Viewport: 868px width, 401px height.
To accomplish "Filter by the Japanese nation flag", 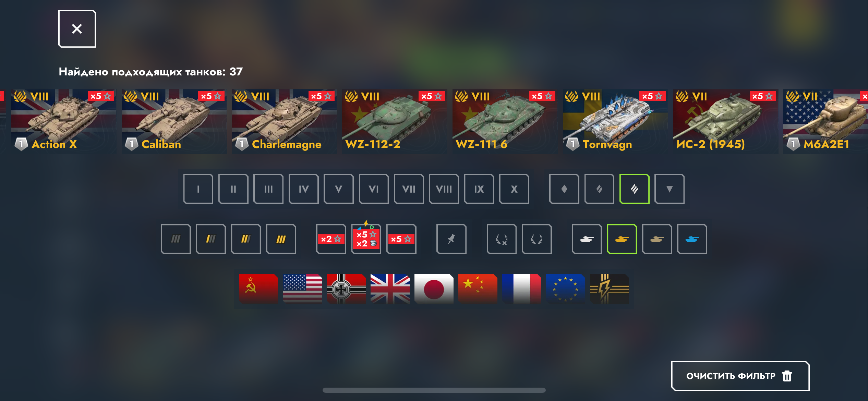I will coord(434,289).
